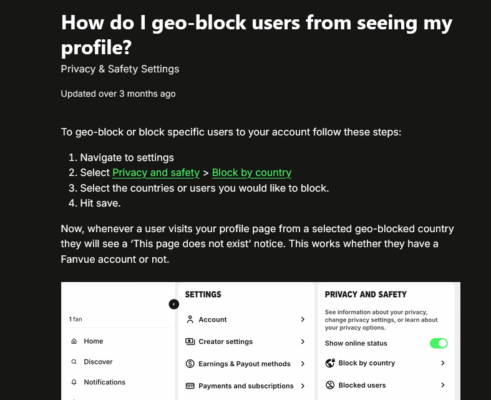
Task: Expand Account with its chevron
Action: pos(303,319)
